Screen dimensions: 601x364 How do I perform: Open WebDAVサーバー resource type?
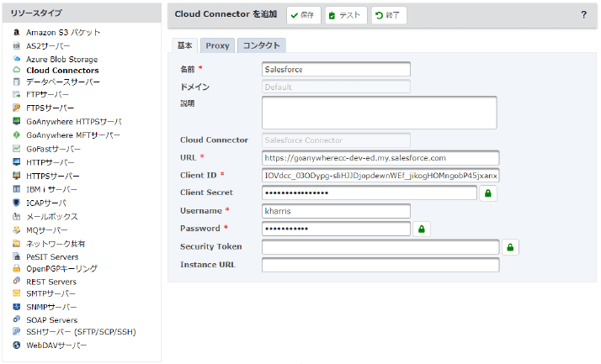pyautogui.click(x=56, y=346)
